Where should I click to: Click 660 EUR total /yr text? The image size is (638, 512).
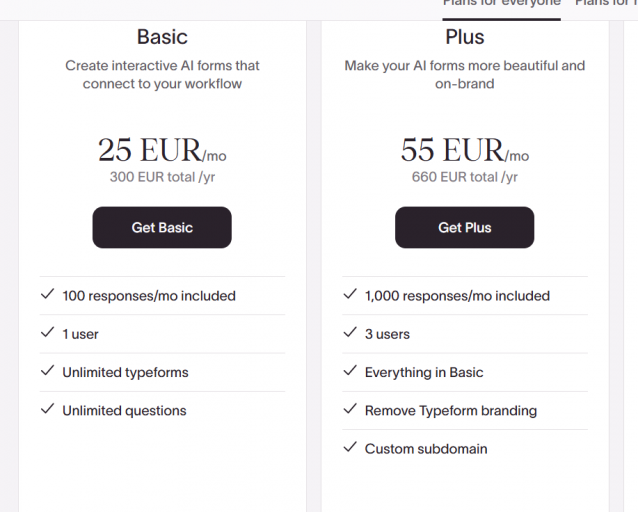(464, 177)
